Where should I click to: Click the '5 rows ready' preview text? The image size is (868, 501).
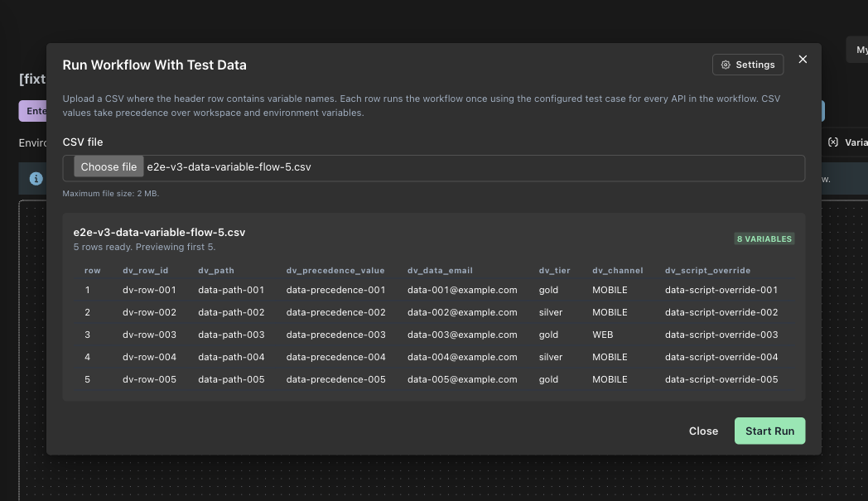coord(144,247)
